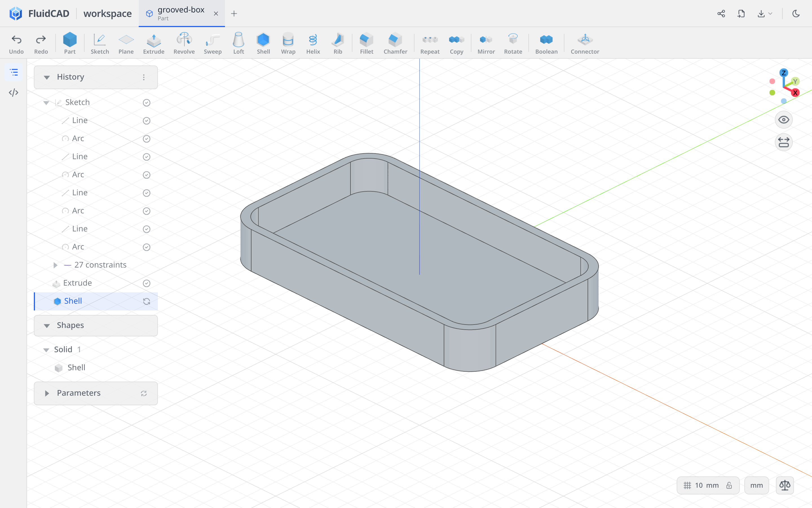Viewport: 812px width, 508px height.
Task: Open a new tab with plus
Action: [x=234, y=14]
